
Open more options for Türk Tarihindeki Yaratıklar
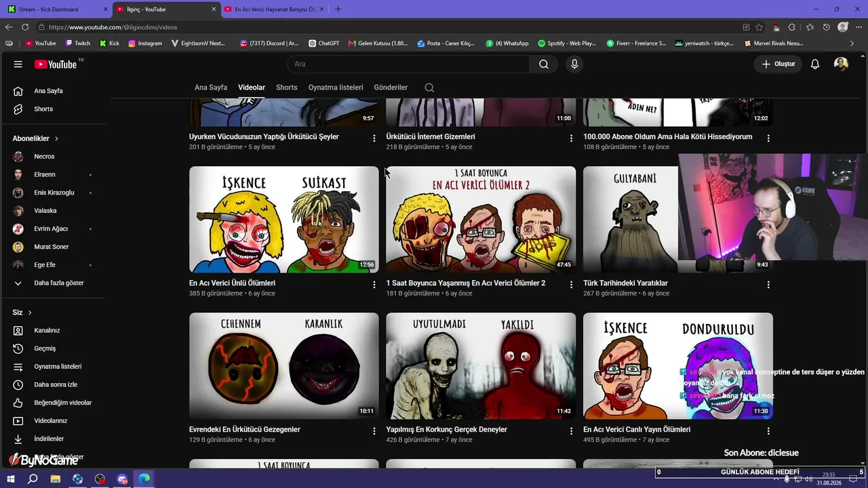pyautogui.click(x=768, y=285)
